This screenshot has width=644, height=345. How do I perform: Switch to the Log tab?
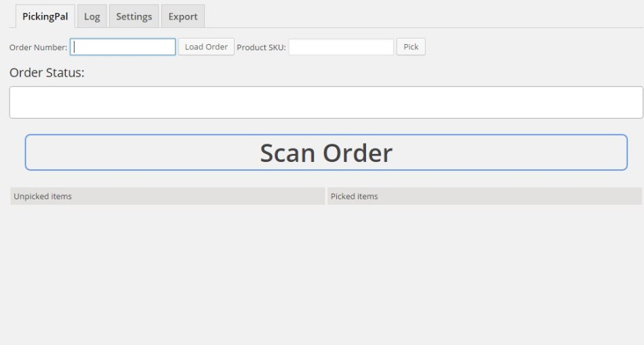pos(92,17)
